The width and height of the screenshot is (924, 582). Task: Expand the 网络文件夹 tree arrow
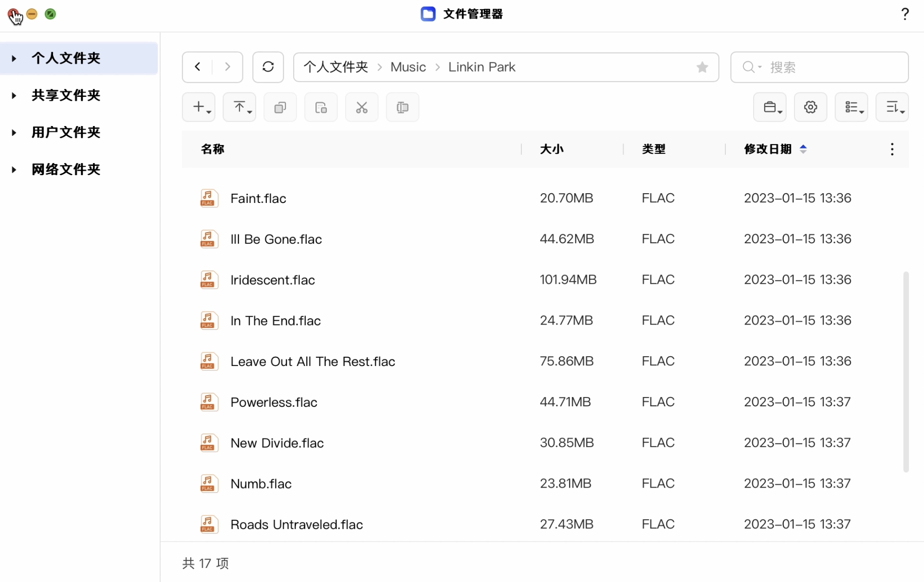click(x=14, y=170)
